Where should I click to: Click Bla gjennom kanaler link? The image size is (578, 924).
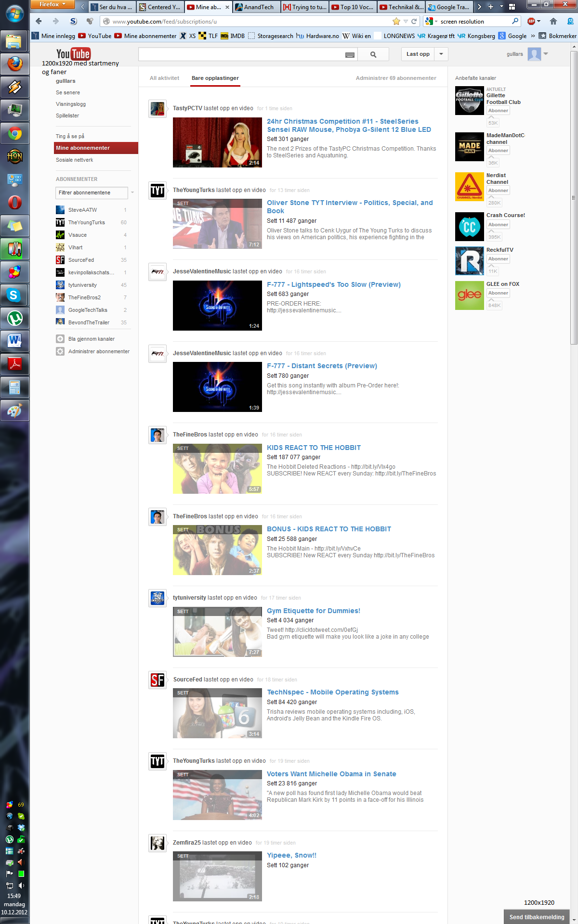point(92,339)
